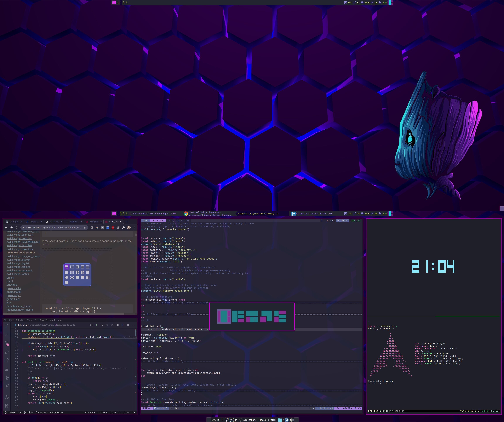Click cyan layout box on lower wibar

[390, 213]
